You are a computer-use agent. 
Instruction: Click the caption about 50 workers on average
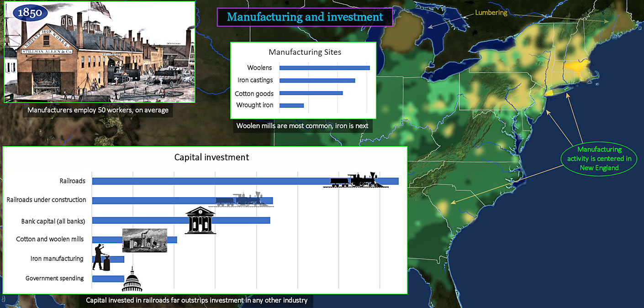[x=98, y=110]
